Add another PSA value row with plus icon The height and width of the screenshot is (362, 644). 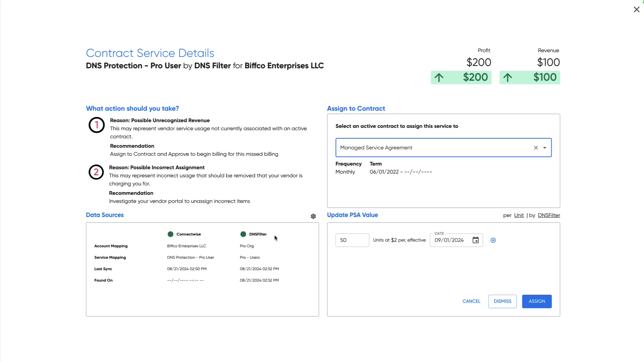493,240
